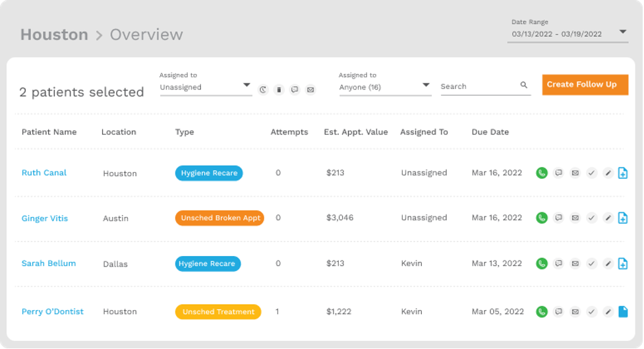The image size is (644, 349).
Task: Open the existing note for Perry O'Dontist
Action: click(623, 311)
